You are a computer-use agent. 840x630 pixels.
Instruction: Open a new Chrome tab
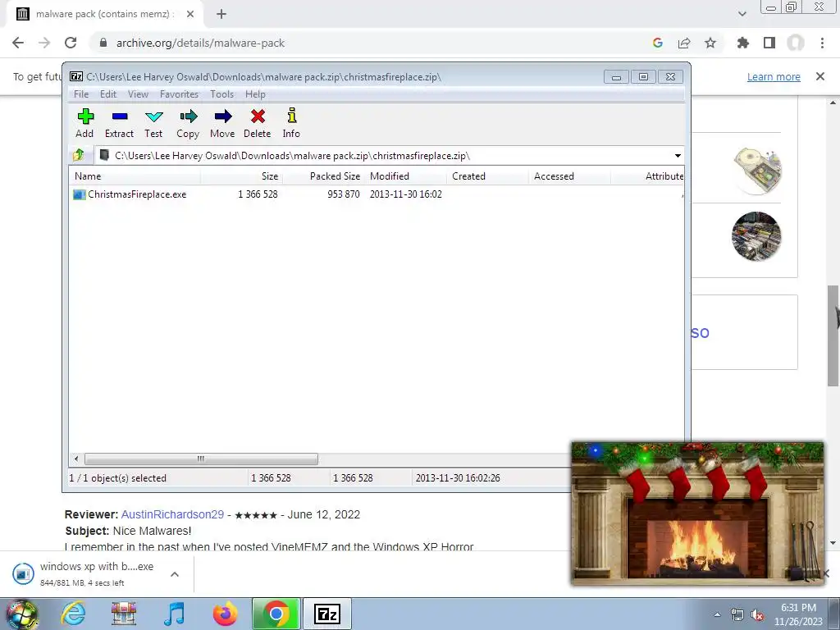click(x=221, y=15)
